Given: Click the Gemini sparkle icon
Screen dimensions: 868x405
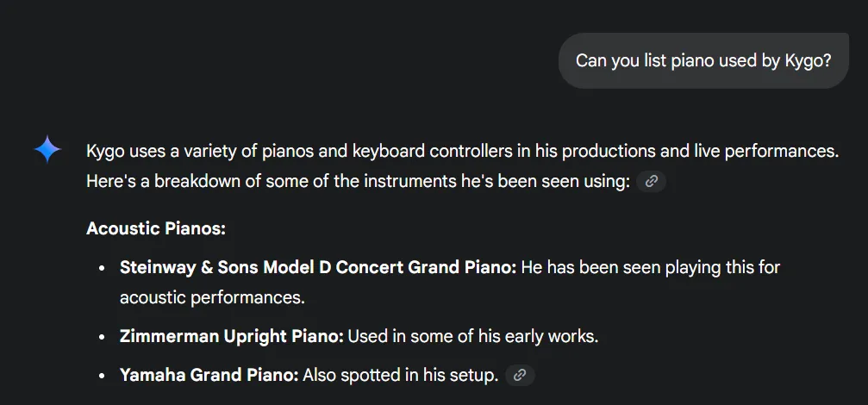Looking at the screenshot, I should pyautogui.click(x=47, y=150).
